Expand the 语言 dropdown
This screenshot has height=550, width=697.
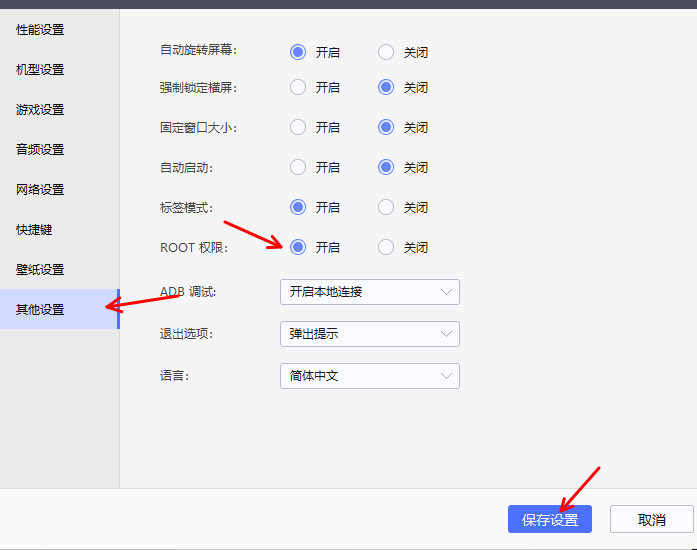370,376
